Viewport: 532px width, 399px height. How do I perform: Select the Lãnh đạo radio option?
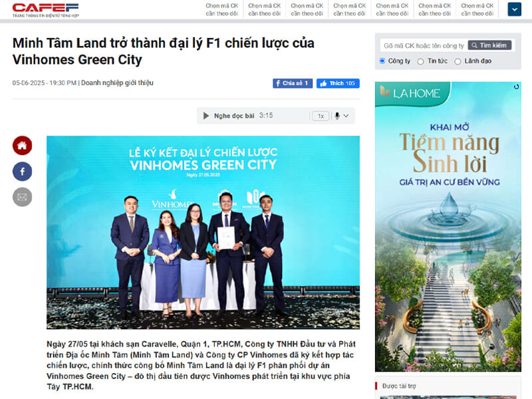pos(458,61)
